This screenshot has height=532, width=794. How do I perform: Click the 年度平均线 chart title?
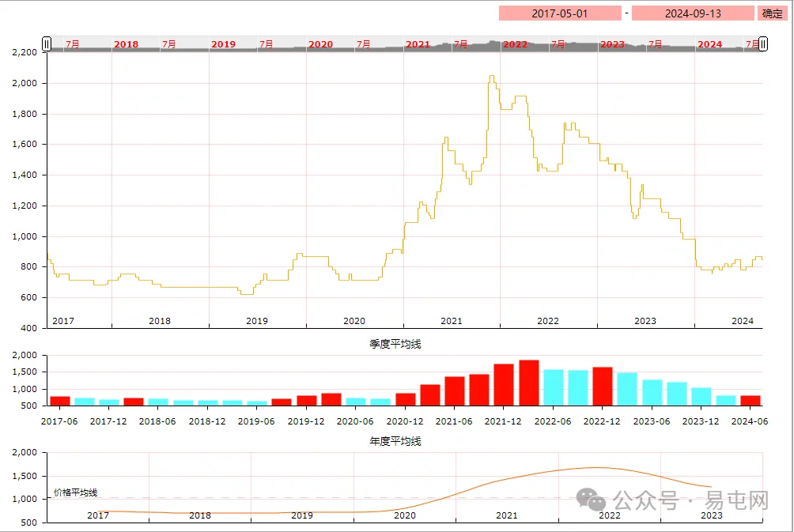(395, 441)
